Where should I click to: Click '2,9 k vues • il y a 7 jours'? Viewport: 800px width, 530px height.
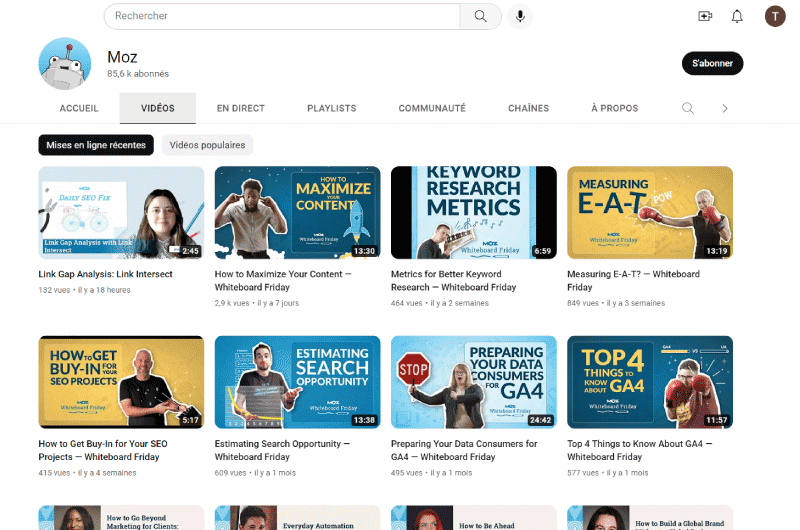pyautogui.click(x=257, y=303)
